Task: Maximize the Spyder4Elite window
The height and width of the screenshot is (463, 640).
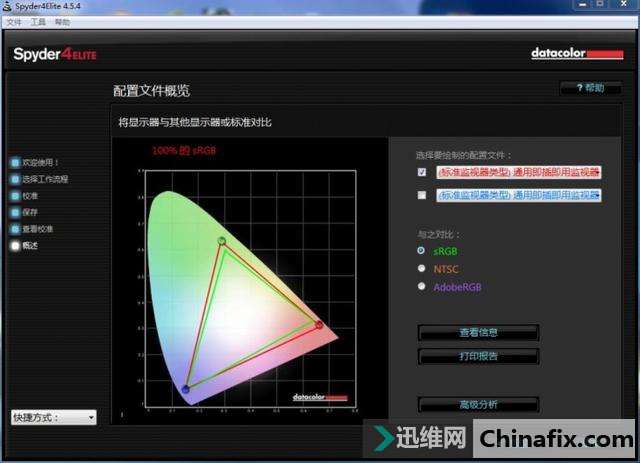Action: 600,4
